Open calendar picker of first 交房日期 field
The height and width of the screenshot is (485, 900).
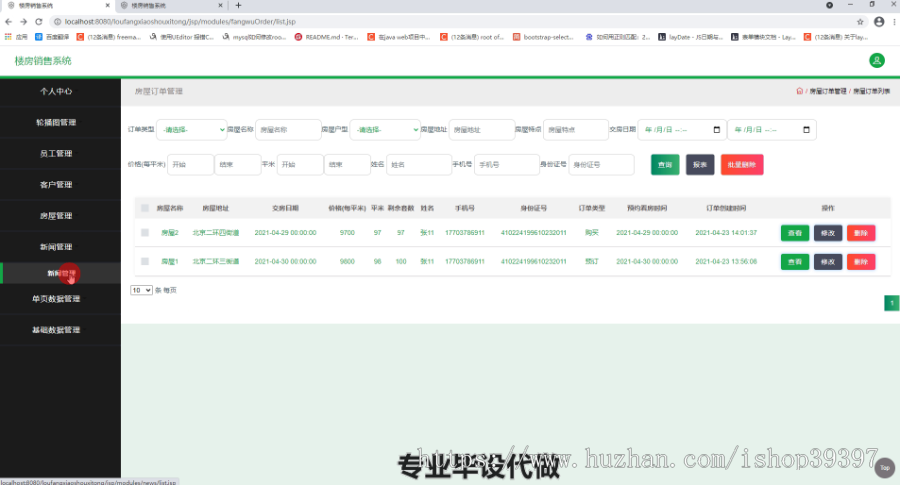[716, 130]
